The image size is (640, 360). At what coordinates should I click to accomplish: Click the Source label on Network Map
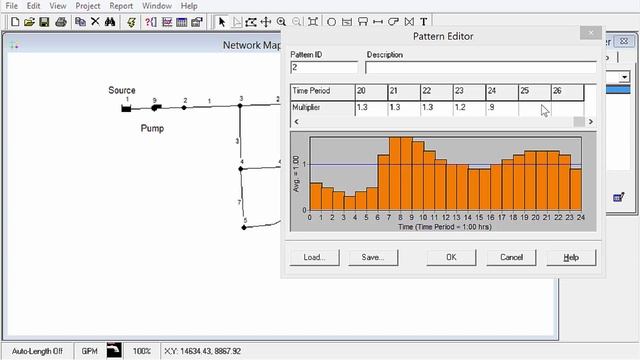pos(122,90)
